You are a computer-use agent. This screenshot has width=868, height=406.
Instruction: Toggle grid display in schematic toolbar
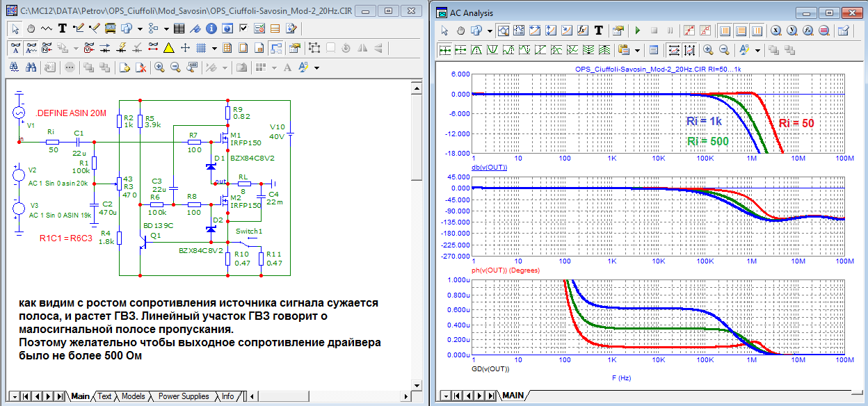pos(201,48)
